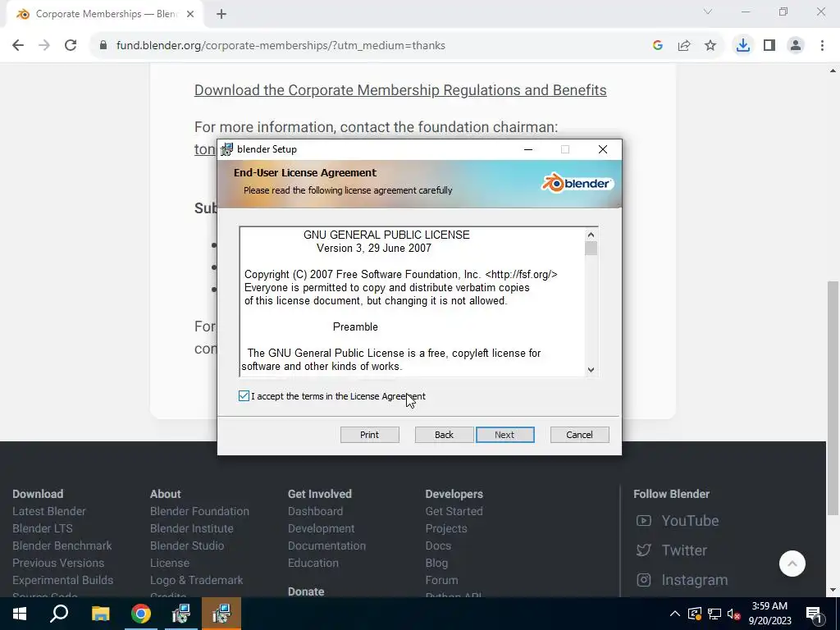
Task: Click license text scroll down arrow
Action: click(x=591, y=369)
